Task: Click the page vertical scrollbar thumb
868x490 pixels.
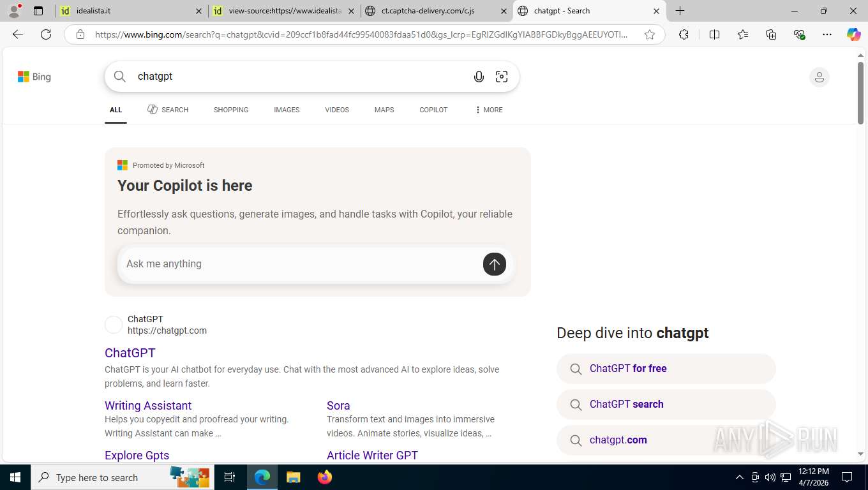Action: click(860, 93)
